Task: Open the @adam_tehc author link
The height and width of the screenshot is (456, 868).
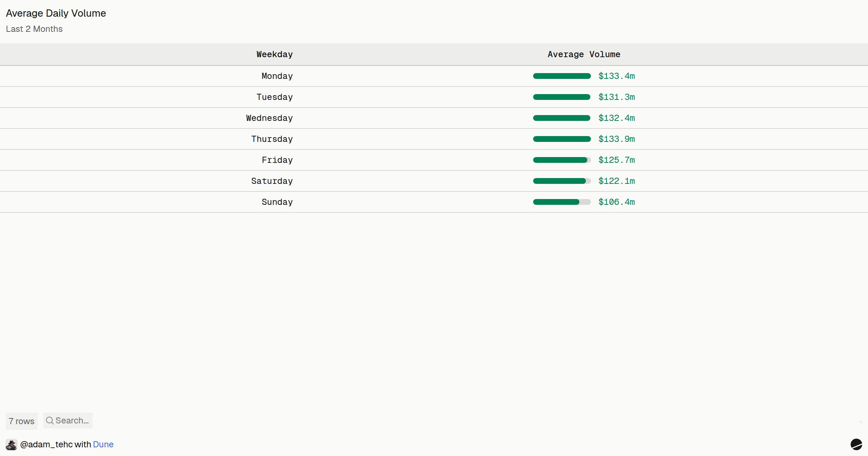Action: (46, 444)
